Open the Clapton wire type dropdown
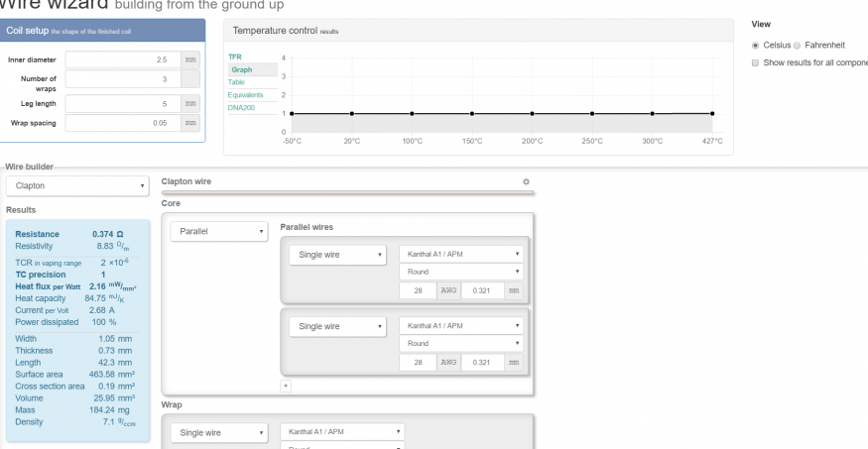The image size is (868, 449). 77,185
